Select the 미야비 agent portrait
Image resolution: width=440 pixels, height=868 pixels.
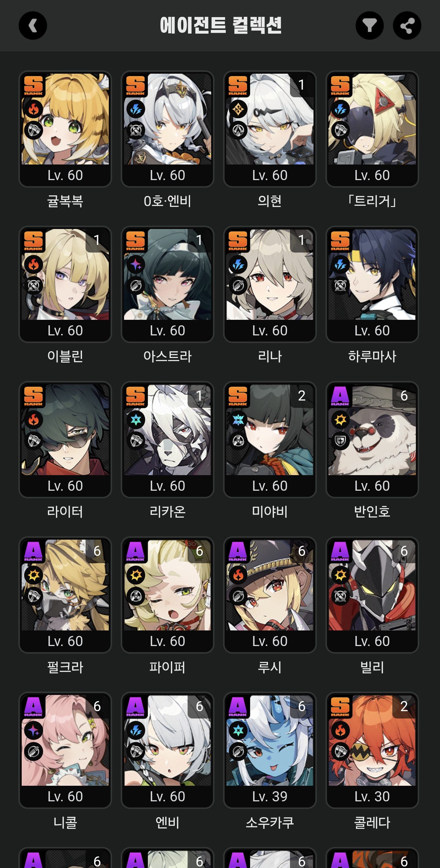[270, 430]
